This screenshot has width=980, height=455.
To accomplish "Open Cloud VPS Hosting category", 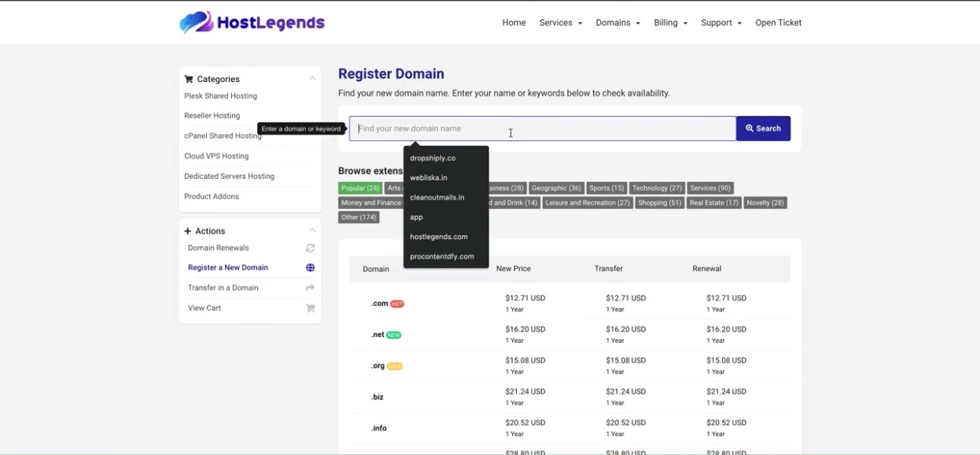I will click(x=216, y=156).
